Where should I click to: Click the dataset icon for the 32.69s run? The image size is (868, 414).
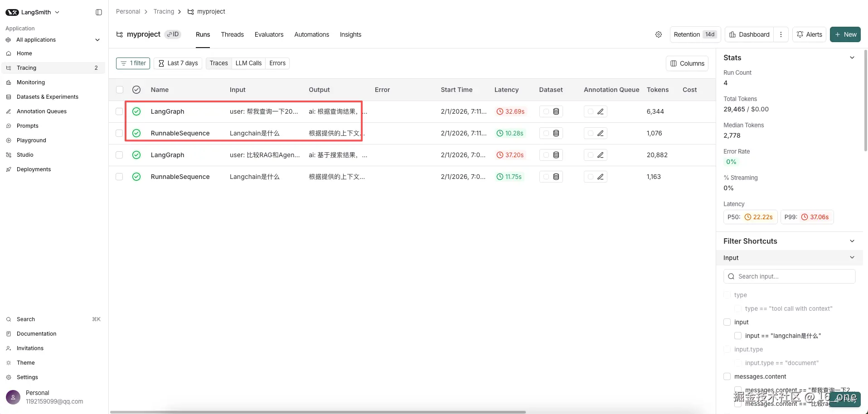click(x=556, y=111)
